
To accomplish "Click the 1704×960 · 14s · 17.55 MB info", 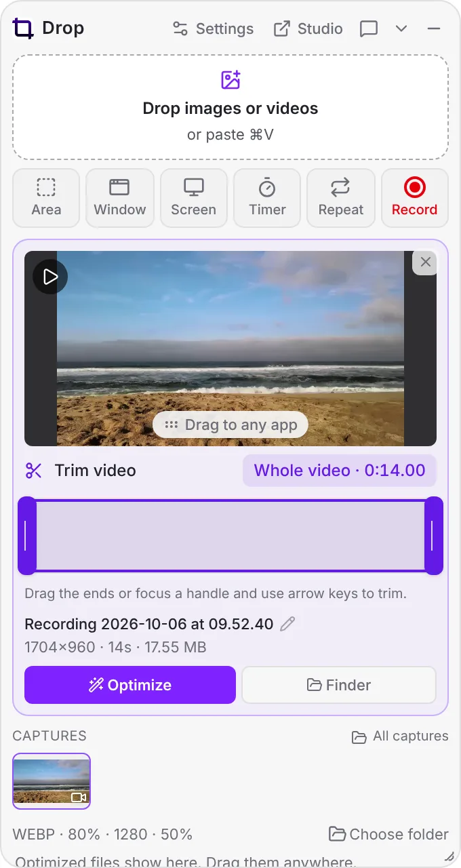I will (115, 647).
